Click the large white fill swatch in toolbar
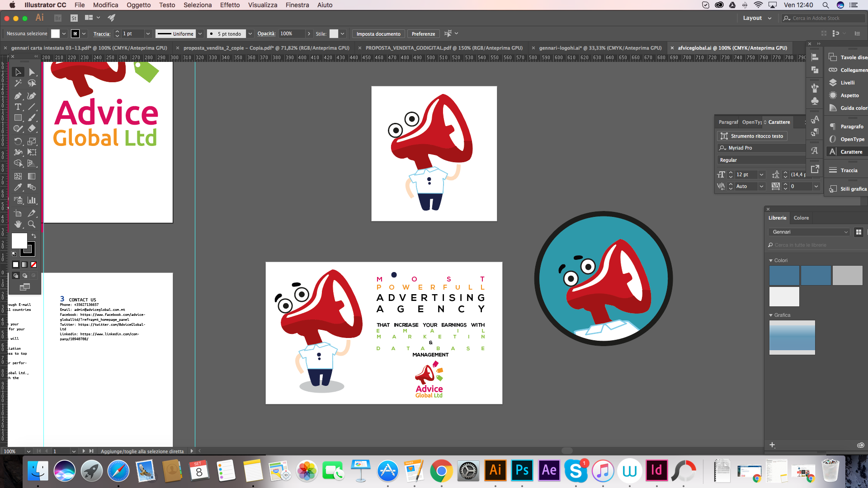This screenshot has height=488, width=868. [19, 241]
